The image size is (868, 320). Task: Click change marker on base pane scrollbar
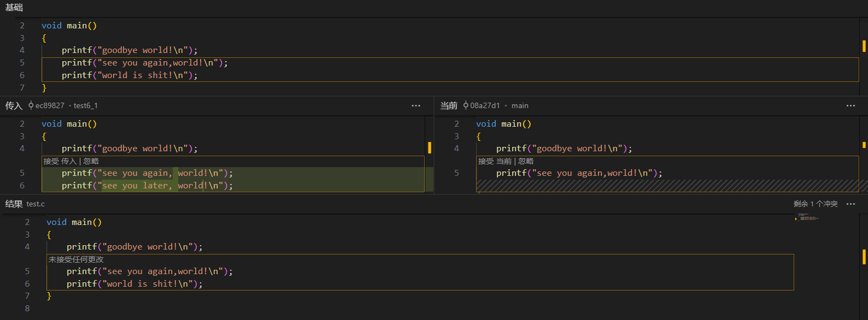click(x=864, y=46)
